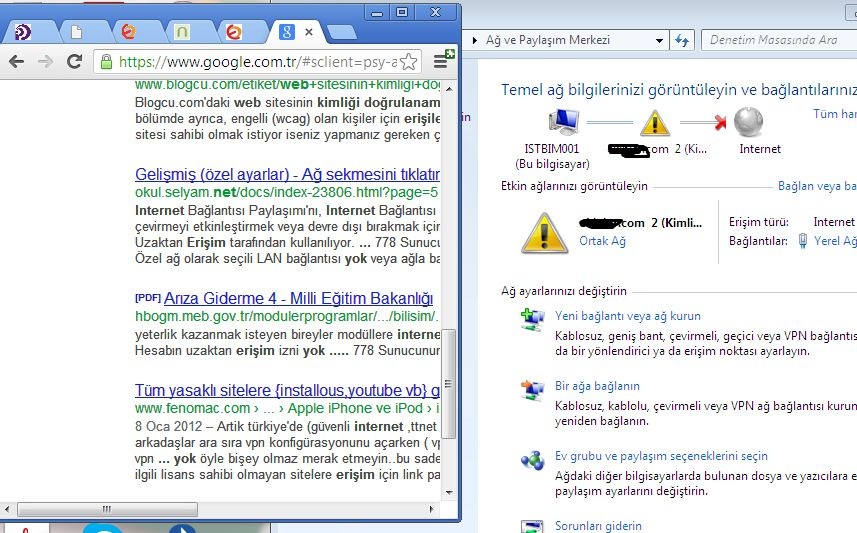Click the homegroup spheres icon
This screenshot has height=533, width=857.
[532, 460]
